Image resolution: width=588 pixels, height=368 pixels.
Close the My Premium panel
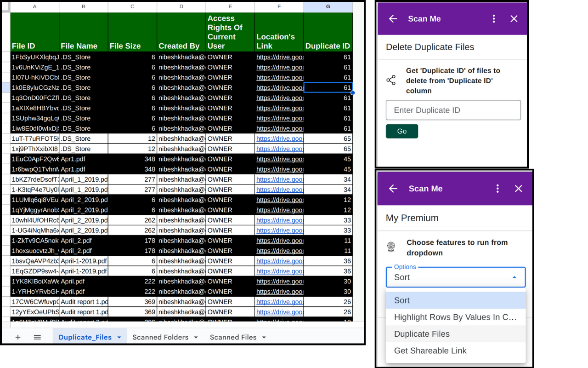tap(519, 189)
